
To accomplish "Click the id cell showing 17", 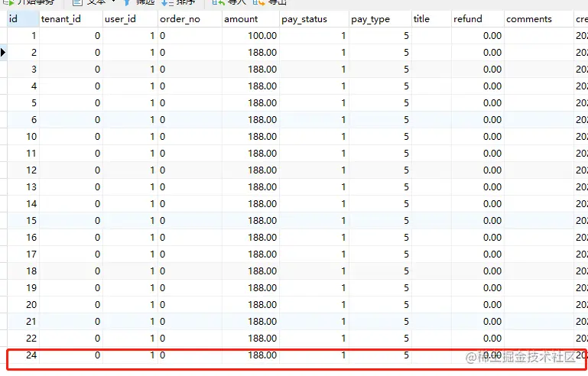I will click(x=23, y=254).
